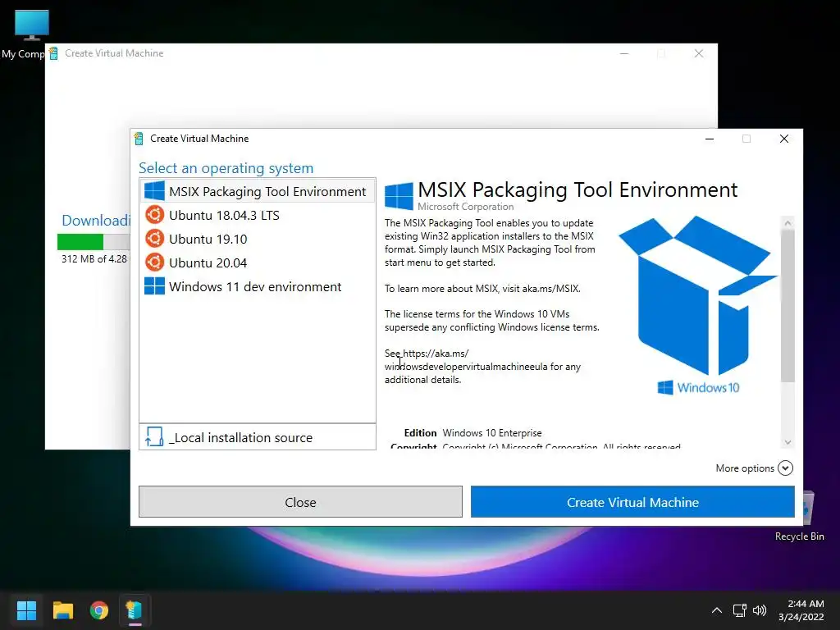
Task: Expand More options chevron
Action: (x=785, y=468)
